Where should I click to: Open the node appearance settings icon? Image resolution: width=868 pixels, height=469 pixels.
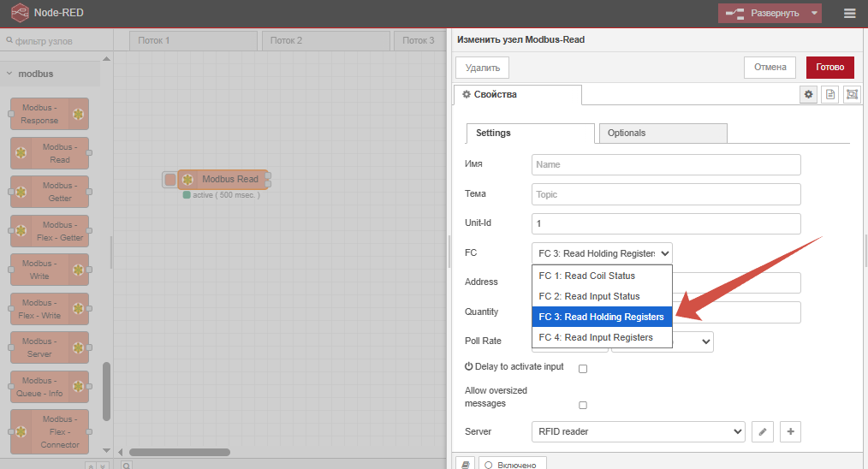[851, 95]
